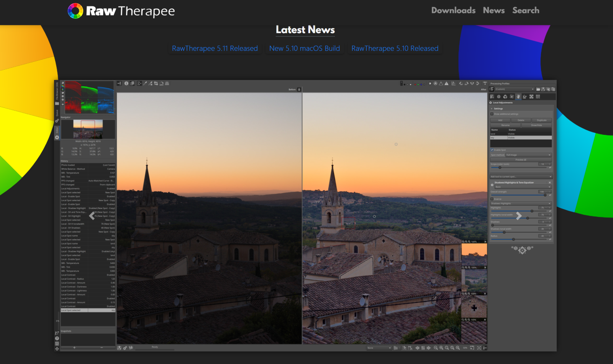Go to the next carousel slide
This screenshot has width=613, height=364.
pyautogui.click(x=519, y=216)
